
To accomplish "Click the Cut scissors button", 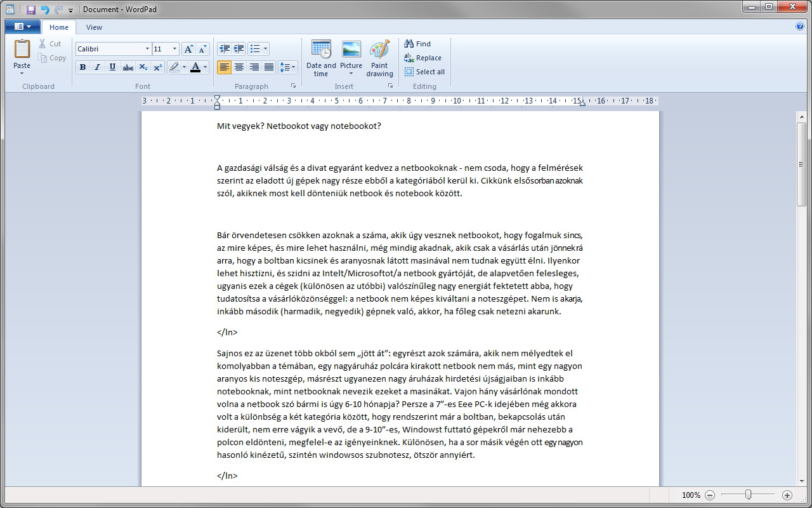I will pyautogui.click(x=50, y=44).
